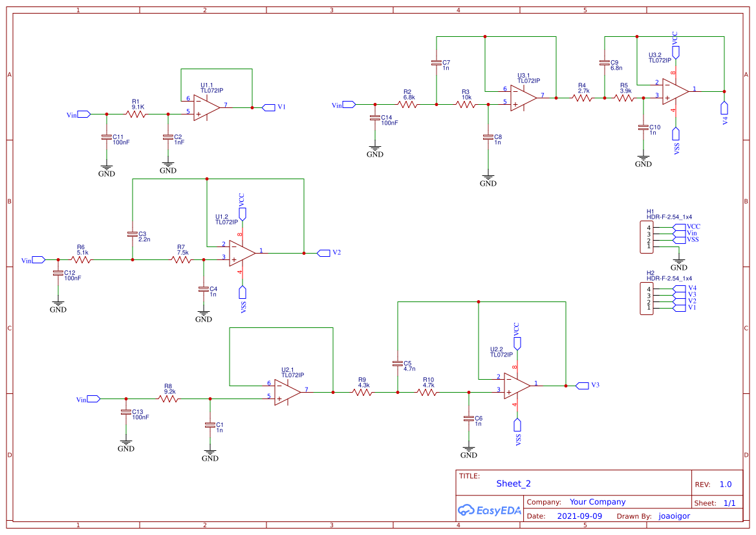The width and height of the screenshot is (756, 535).
Task: Click the V4 output net port at U3.2
Action: (724, 108)
